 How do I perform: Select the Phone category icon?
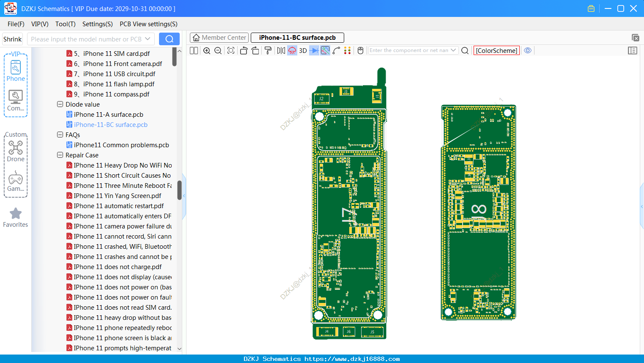pos(16,71)
